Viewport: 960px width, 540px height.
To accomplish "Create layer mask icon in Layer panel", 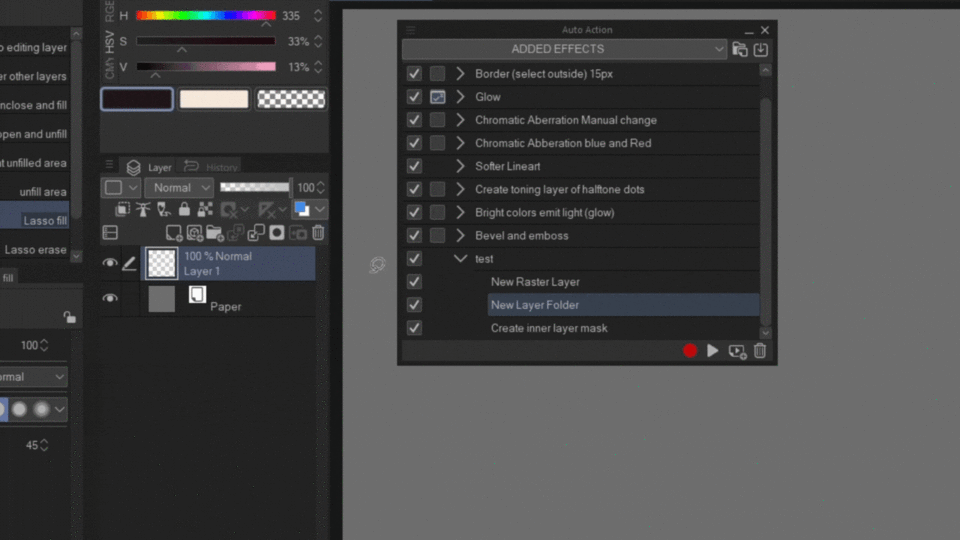I will tap(277, 233).
